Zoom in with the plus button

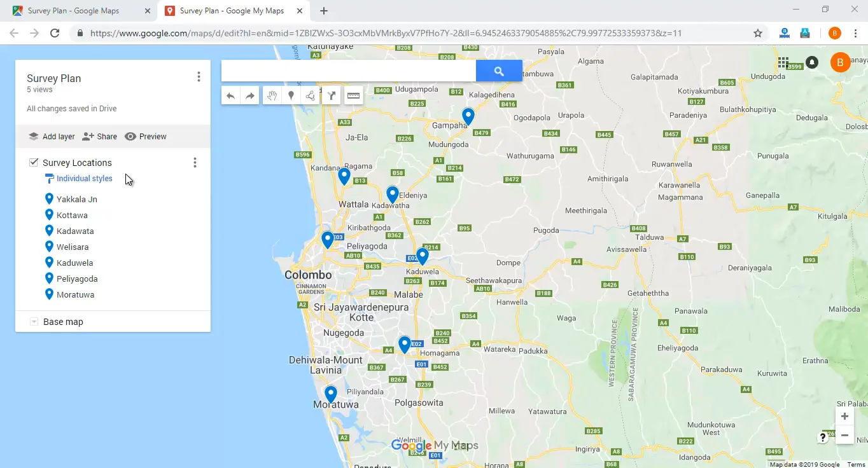(844, 416)
